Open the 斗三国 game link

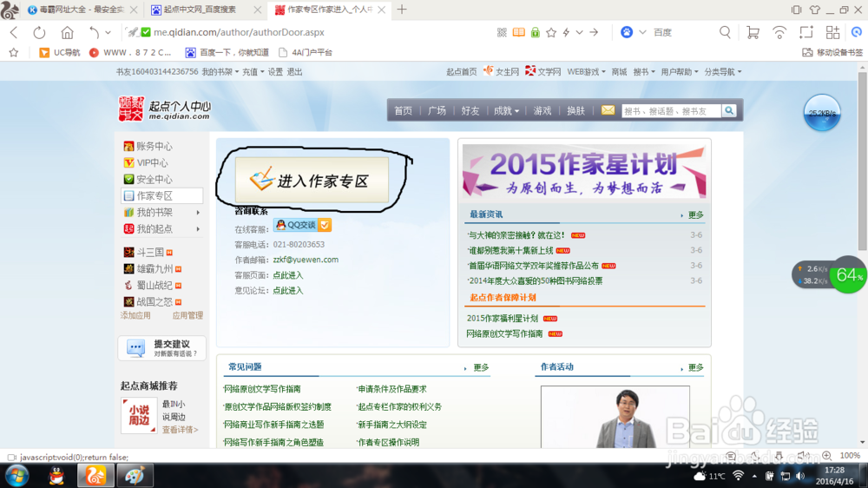[148, 253]
